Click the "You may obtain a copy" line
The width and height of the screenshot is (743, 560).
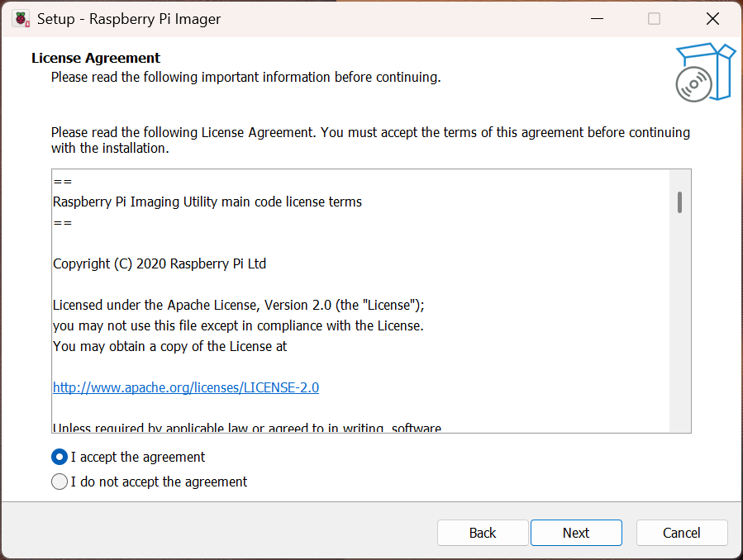click(x=169, y=346)
